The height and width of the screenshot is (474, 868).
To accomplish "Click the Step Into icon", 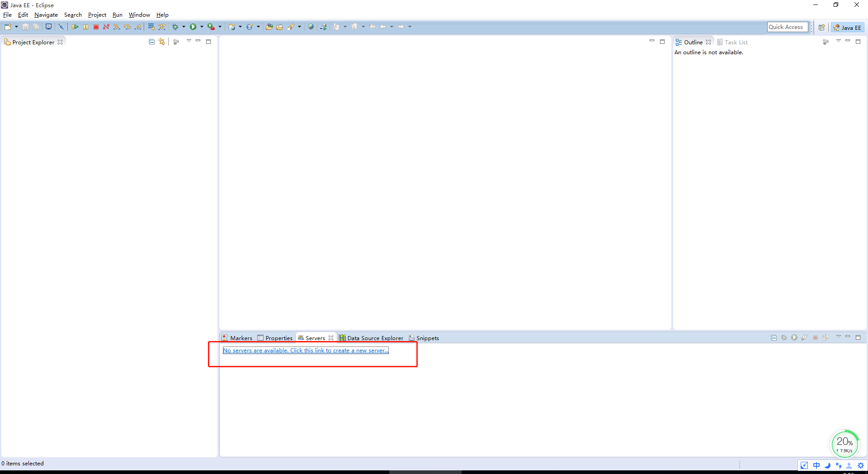I will [117, 27].
